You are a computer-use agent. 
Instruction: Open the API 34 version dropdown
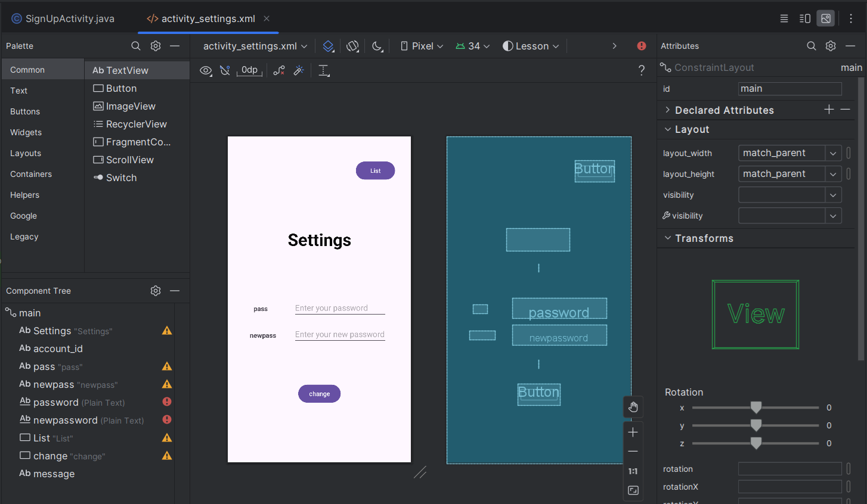tap(472, 46)
